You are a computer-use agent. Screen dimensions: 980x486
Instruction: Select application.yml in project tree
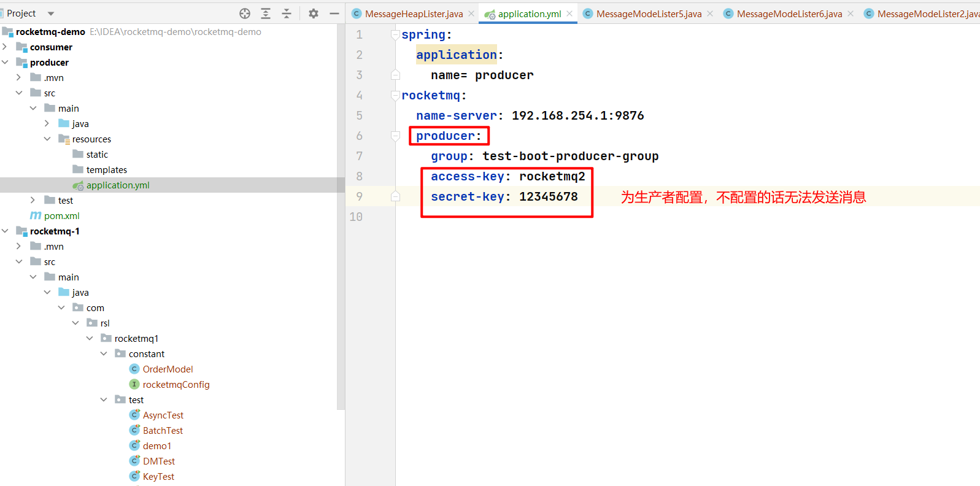[118, 185]
